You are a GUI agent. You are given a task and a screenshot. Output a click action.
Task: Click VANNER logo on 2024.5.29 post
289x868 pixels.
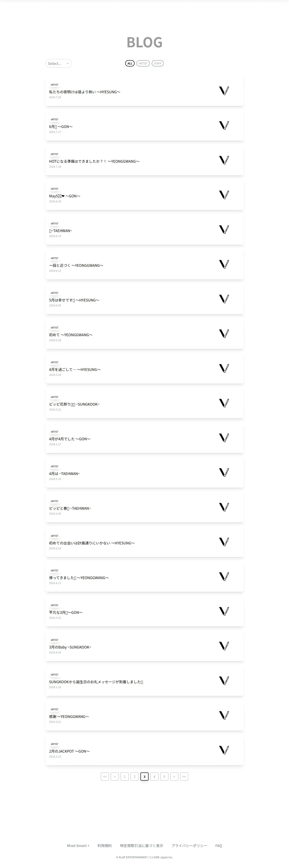click(224, 333)
